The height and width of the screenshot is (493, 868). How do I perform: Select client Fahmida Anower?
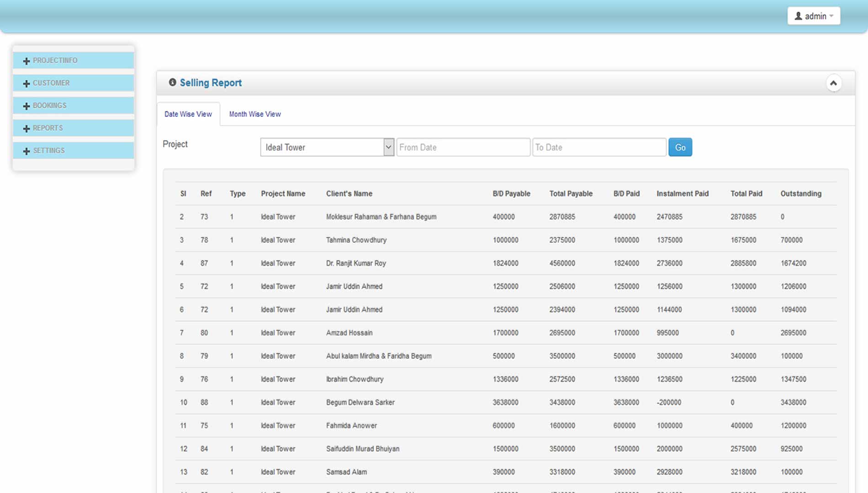pos(351,425)
